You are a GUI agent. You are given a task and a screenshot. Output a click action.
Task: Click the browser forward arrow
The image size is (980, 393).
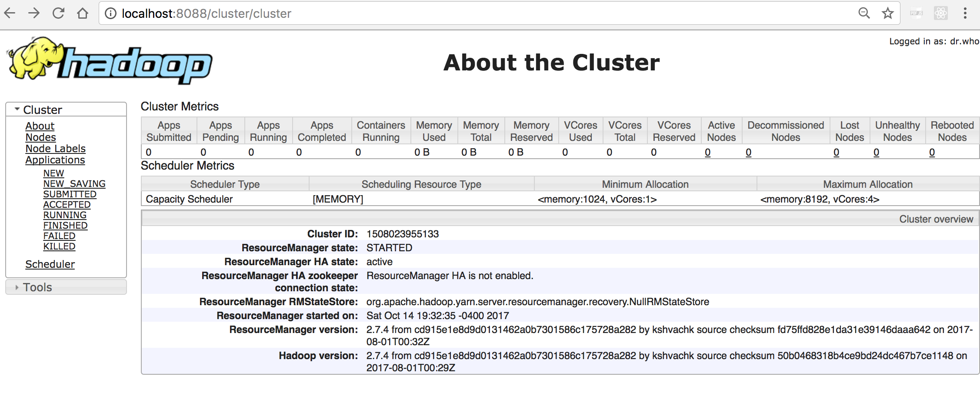click(34, 13)
